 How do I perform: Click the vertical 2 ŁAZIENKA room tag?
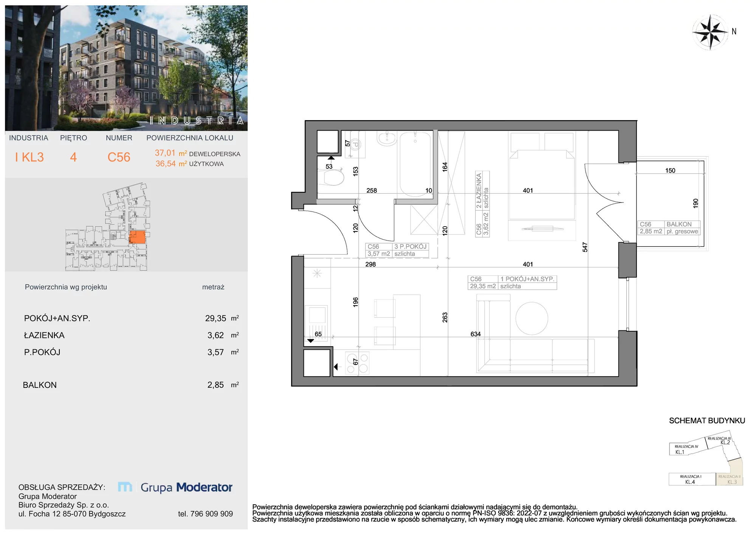pos(483,204)
